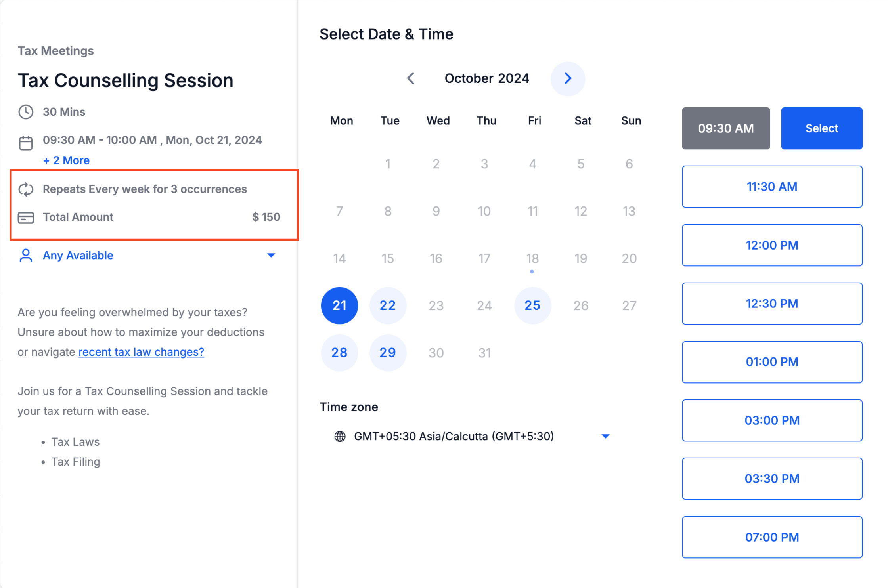Click the calendar icon next to session time

click(26, 143)
